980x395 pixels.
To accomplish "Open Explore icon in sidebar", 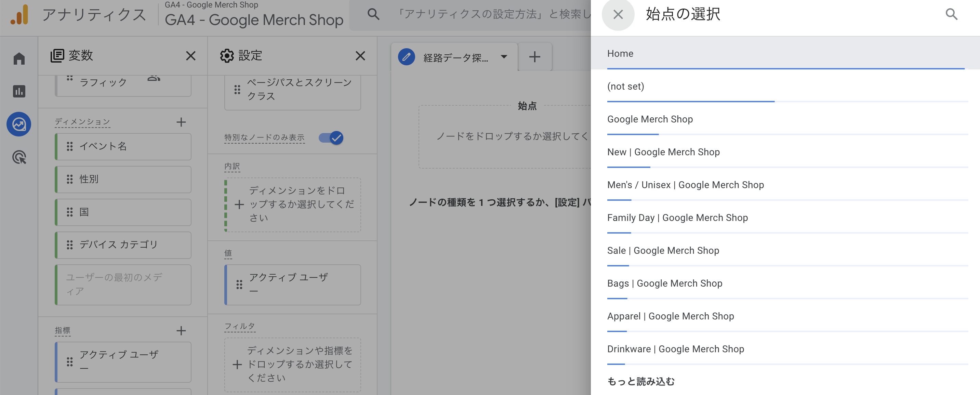I will 19,124.
